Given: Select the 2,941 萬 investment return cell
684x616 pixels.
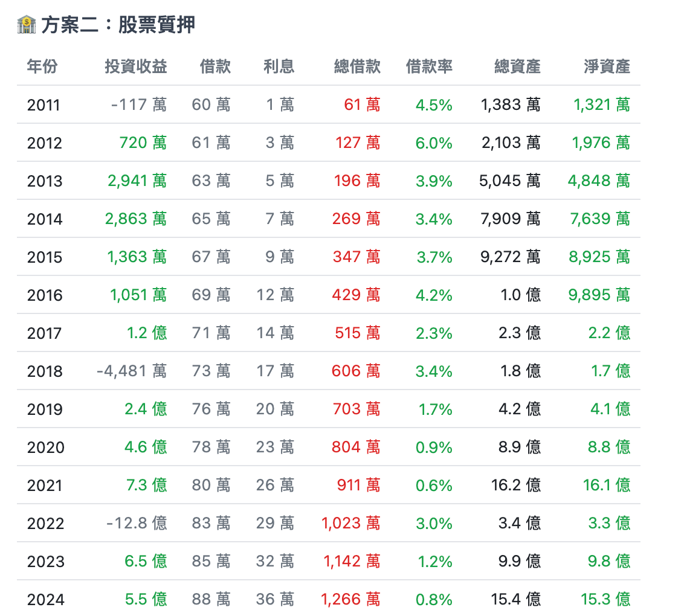Looking at the screenshot, I should coord(135,181).
